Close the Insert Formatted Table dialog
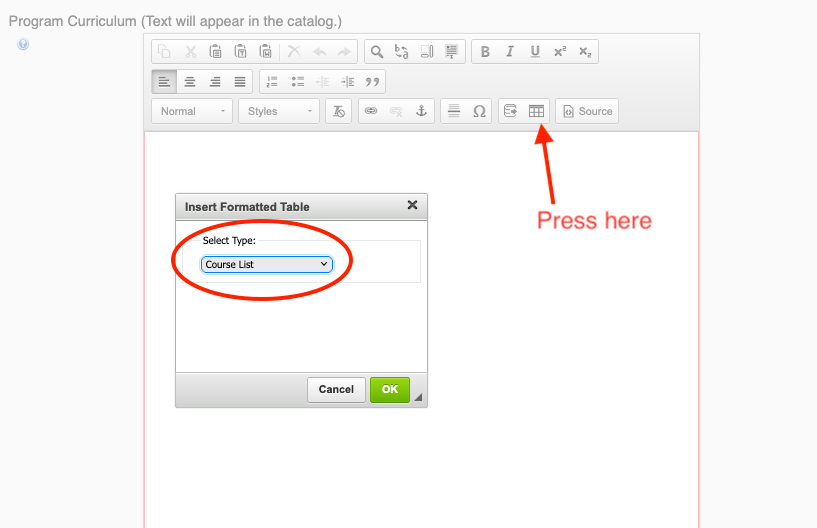Screen dimensions: 817x528 pos(412,205)
